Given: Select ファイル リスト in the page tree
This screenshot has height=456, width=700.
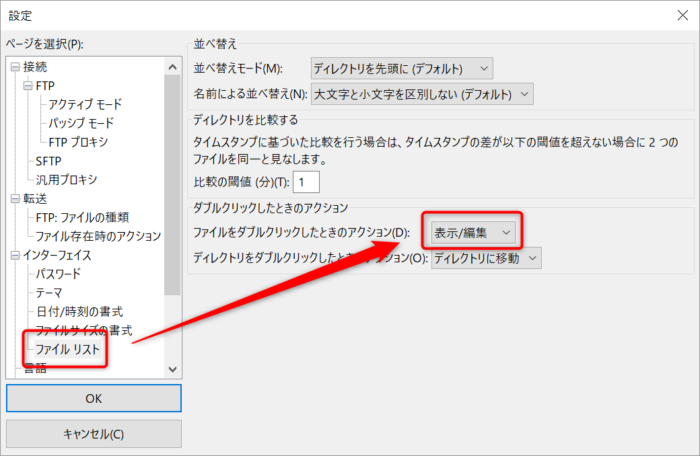Looking at the screenshot, I should point(69,349).
